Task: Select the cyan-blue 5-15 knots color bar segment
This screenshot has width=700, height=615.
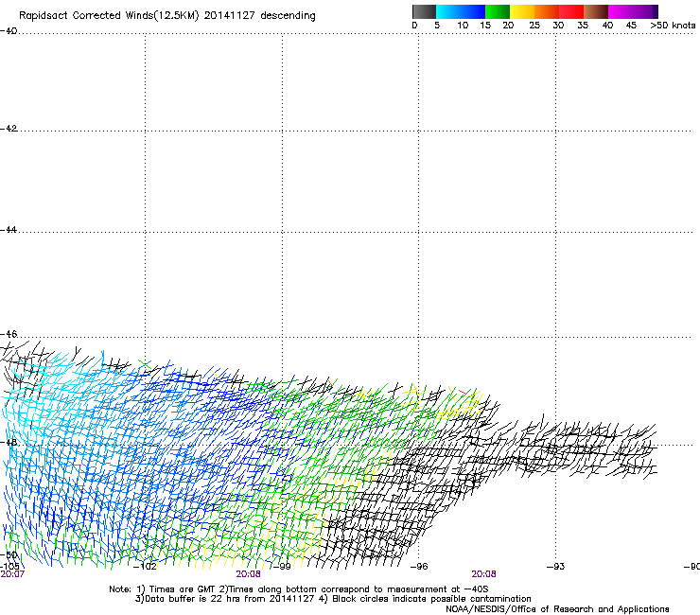Action: pos(461,11)
